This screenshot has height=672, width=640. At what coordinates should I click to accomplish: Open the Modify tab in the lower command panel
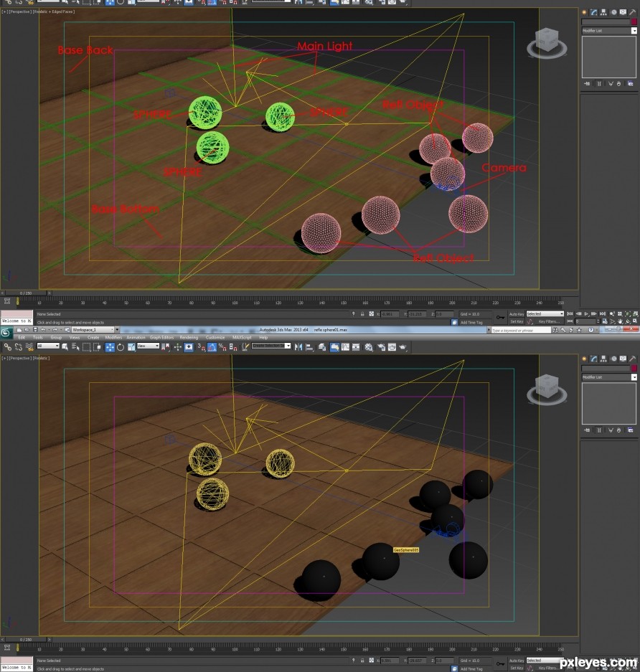[x=593, y=359]
